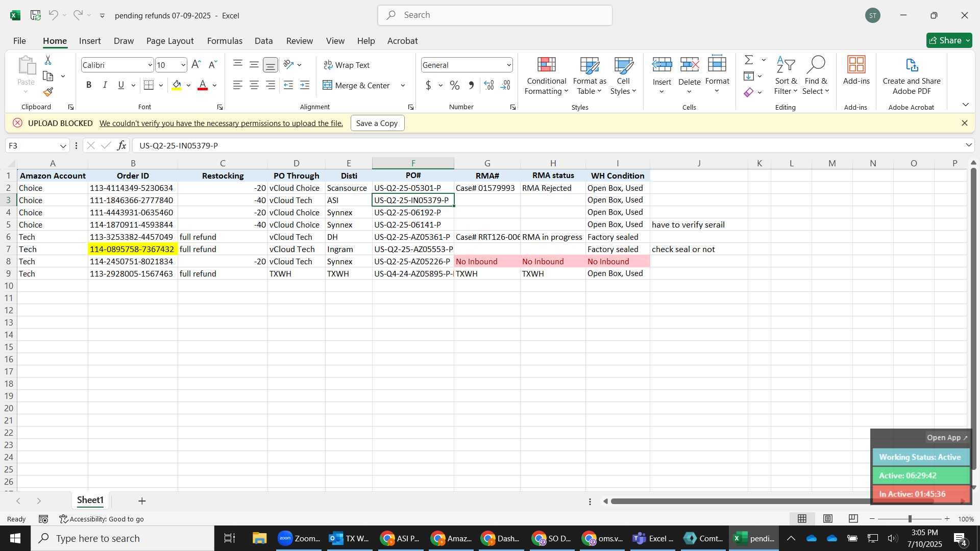Open Sort & Filter menu
980x551 pixels.
(x=786, y=76)
